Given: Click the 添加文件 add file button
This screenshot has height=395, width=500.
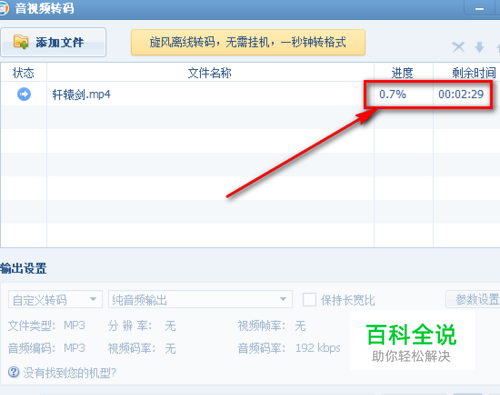Looking at the screenshot, I should point(53,42).
